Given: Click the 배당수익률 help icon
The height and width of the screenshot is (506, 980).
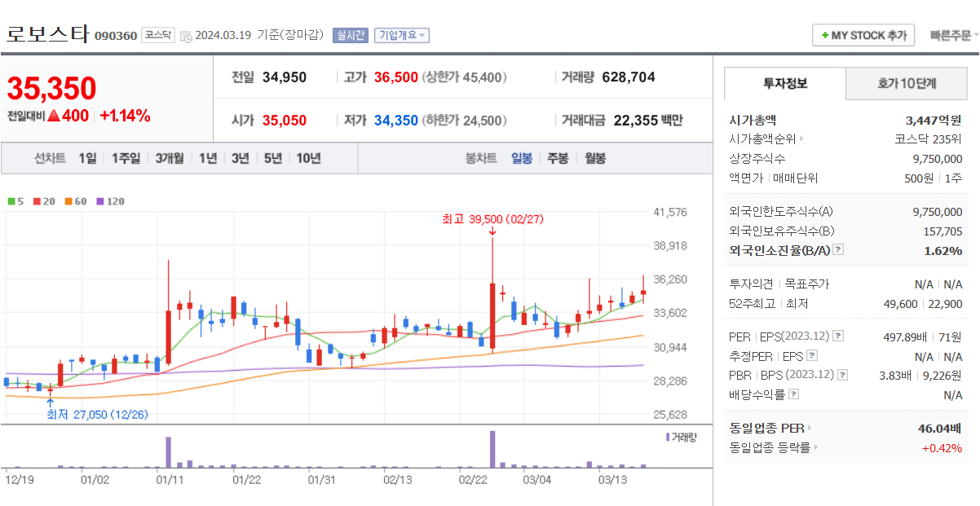Looking at the screenshot, I should pos(793,394).
